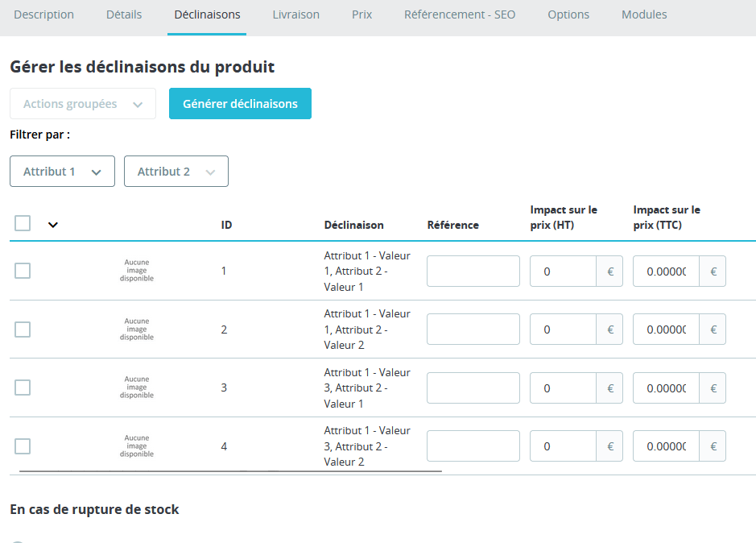Open the Attribut 1 filter dropdown
The image size is (756, 543).
(x=62, y=172)
